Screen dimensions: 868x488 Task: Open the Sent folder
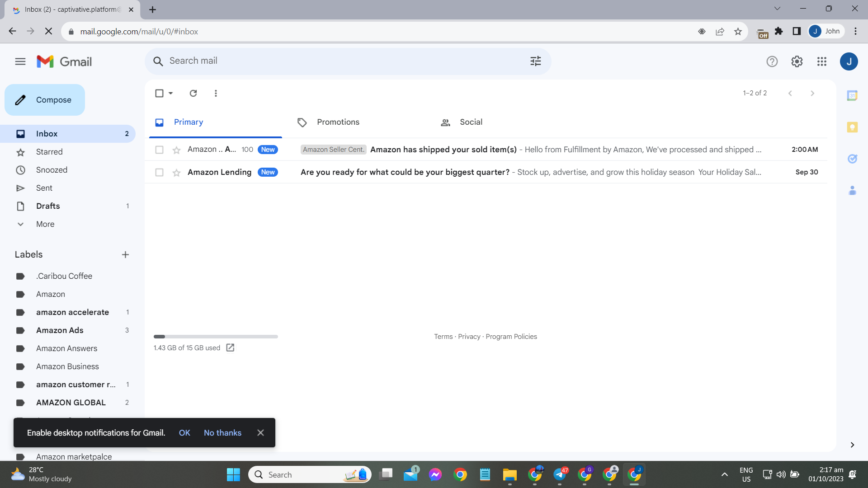click(68, 188)
